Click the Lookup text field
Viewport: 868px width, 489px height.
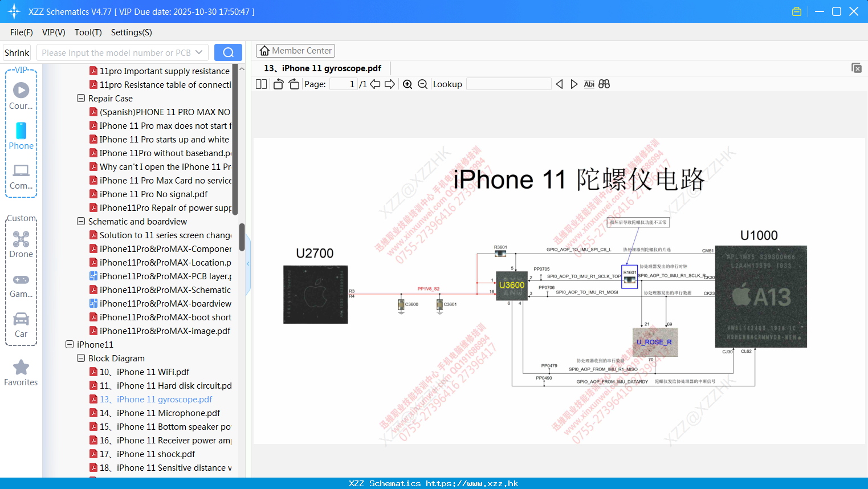[x=508, y=84]
